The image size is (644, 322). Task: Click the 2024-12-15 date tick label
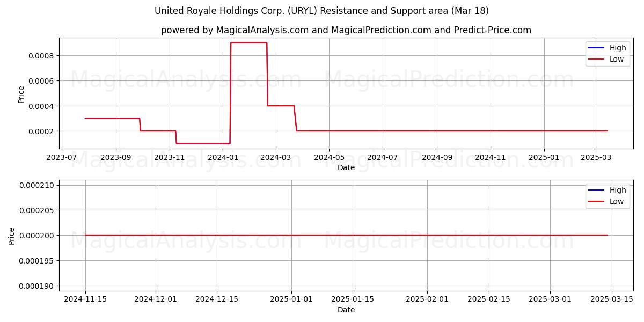point(217,299)
